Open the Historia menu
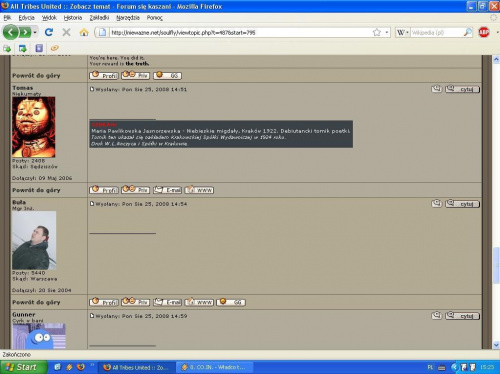The height and width of the screenshot is (374, 500). [x=73, y=18]
